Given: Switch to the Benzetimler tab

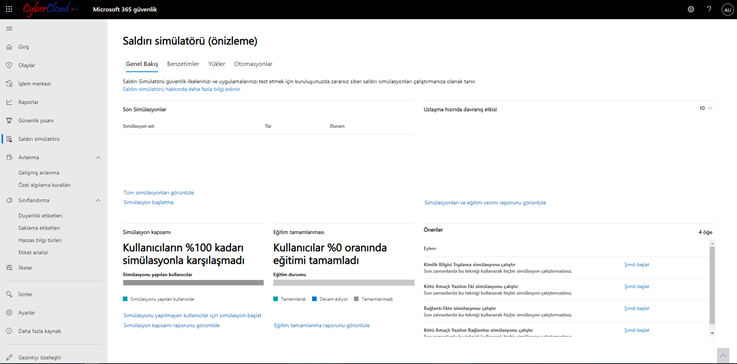Looking at the screenshot, I should pyautogui.click(x=183, y=64).
